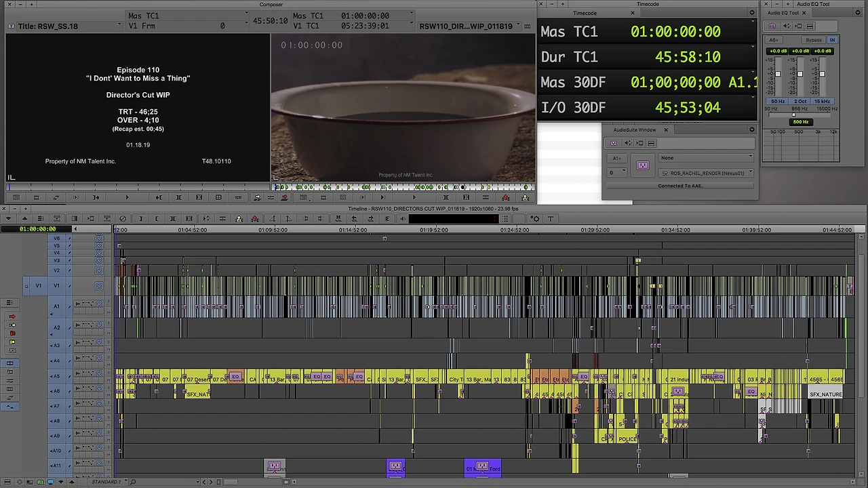Click the timeline master timecode field 01:00:00:00
The height and width of the screenshot is (488, 868).
click(37, 229)
